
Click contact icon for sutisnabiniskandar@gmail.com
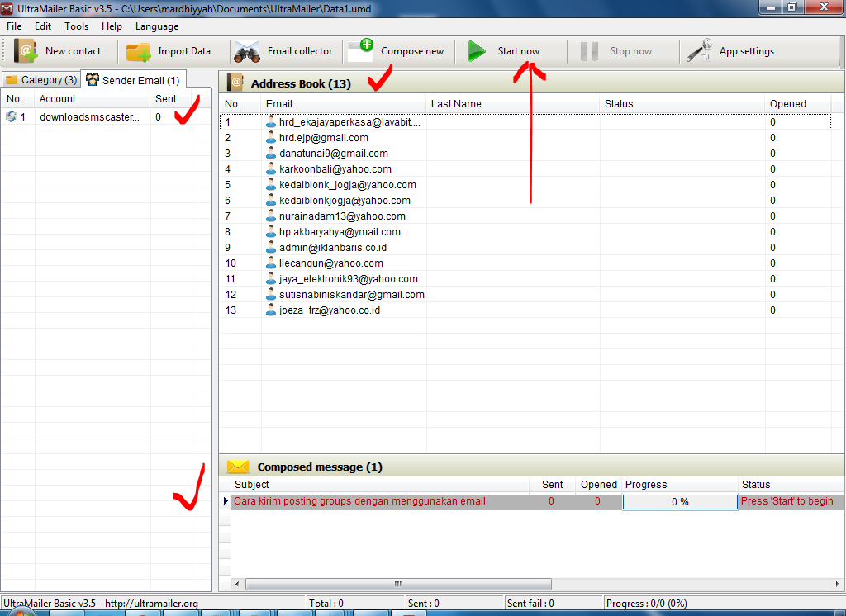pos(271,294)
